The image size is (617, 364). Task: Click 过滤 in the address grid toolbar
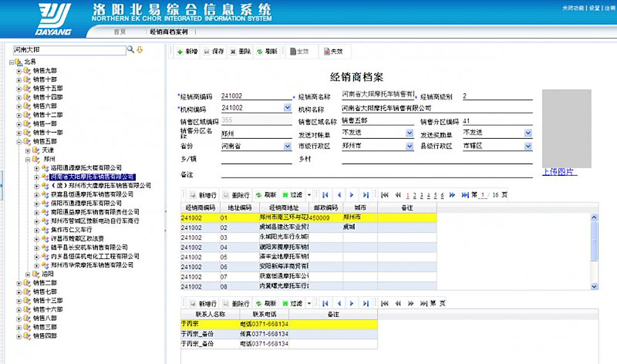(292, 195)
